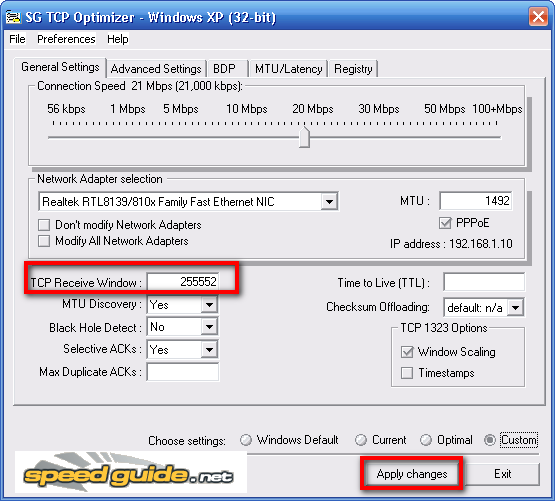The height and width of the screenshot is (501, 555).
Task: Open the File menu
Action: click(x=17, y=39)
